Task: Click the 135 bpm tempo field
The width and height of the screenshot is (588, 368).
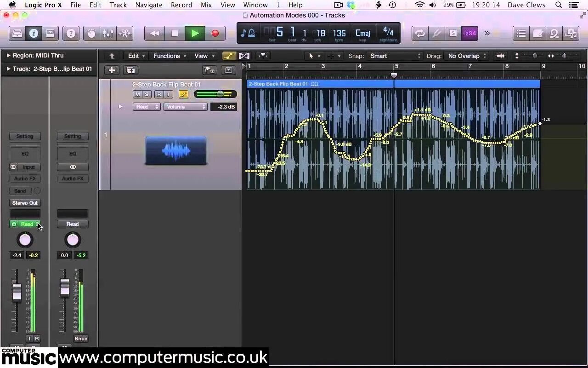Action: coord(339,34)
